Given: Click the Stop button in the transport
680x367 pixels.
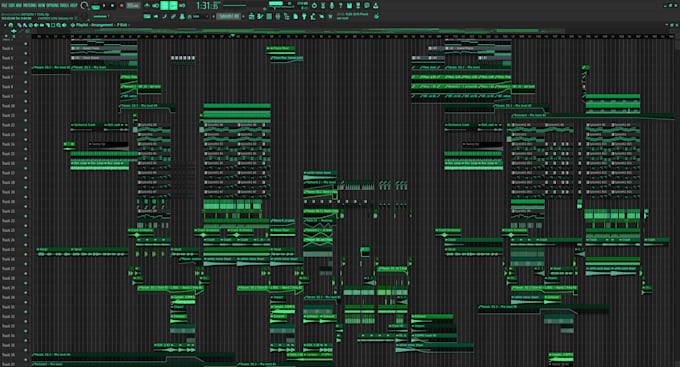Looking at the screenshot, I should 113,6.
